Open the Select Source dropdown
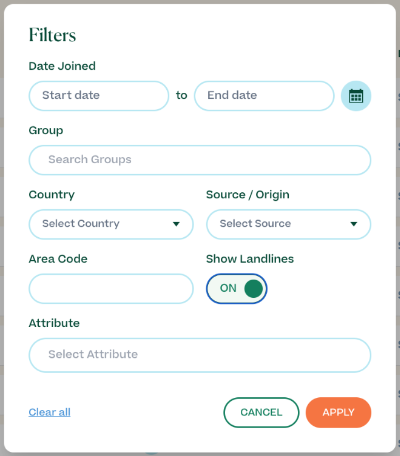The image size is (400, 456). point(289,224)
